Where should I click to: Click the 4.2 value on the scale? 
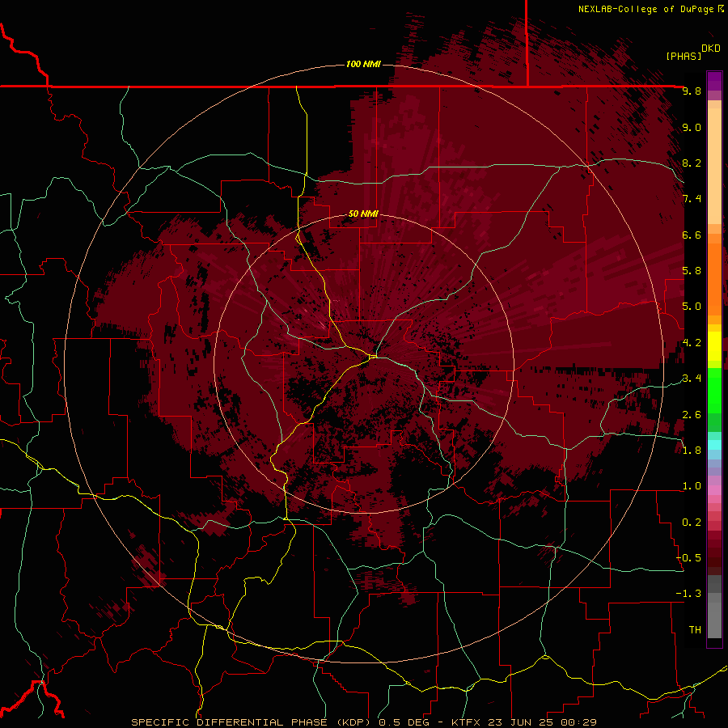coord(692,343)
